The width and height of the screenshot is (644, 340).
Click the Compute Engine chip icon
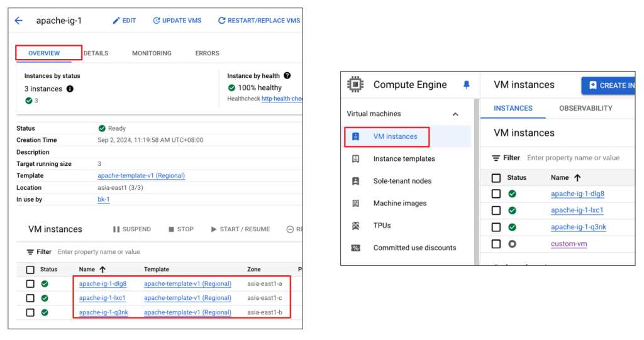pos(355,85)
